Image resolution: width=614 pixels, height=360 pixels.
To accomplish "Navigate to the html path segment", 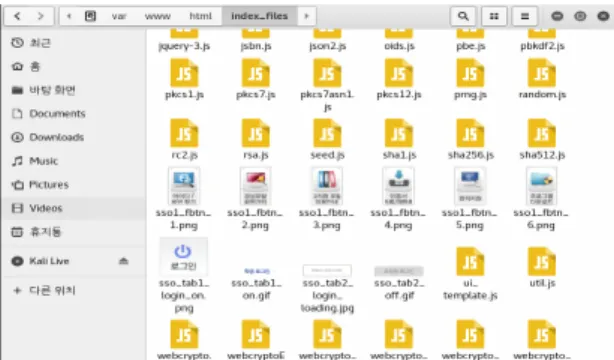I will (200, 16).
